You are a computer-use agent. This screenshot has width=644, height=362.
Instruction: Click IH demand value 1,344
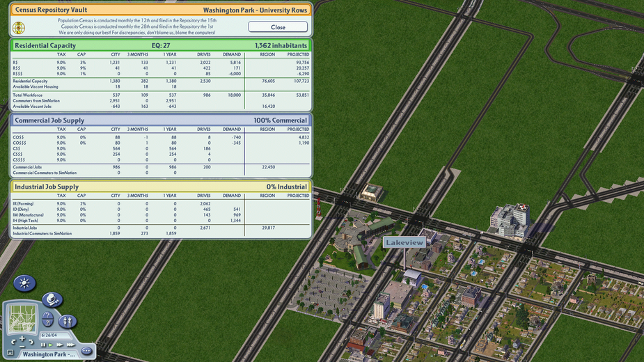coord(235,221)
